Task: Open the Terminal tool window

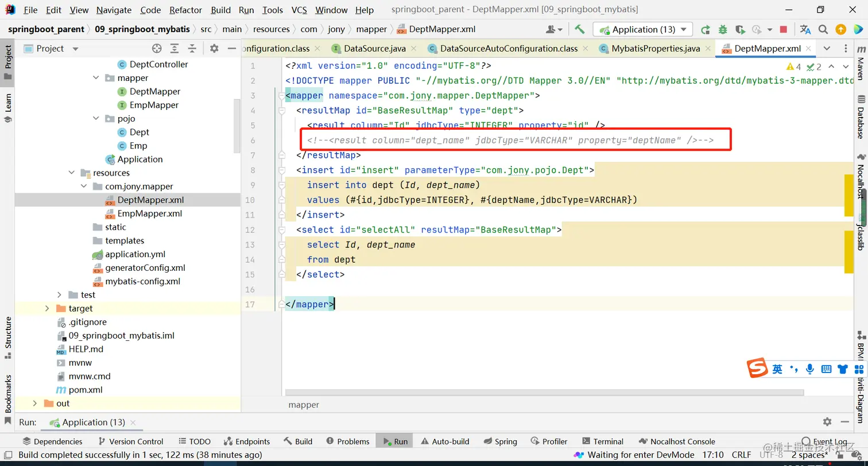Action: point(603,441)
